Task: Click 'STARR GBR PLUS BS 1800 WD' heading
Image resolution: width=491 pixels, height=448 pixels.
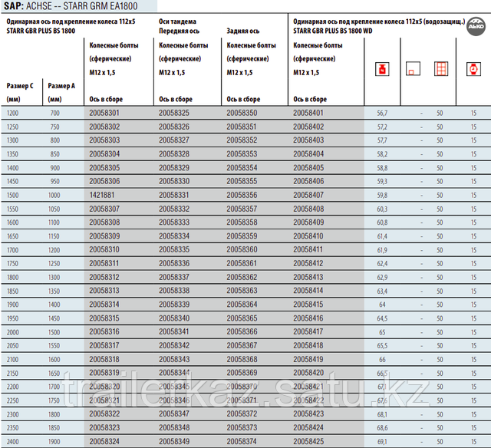Action: pyautogui.click(x=332, y=31)
